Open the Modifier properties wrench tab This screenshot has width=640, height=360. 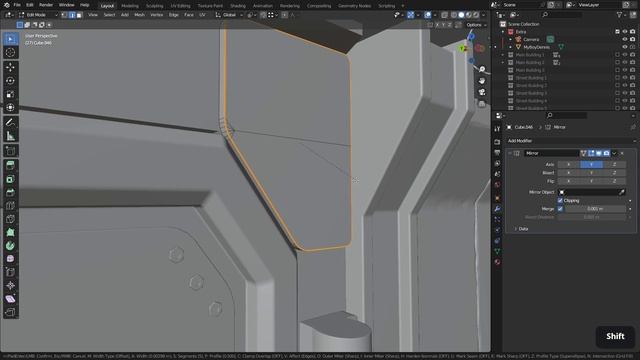[497, 209]
